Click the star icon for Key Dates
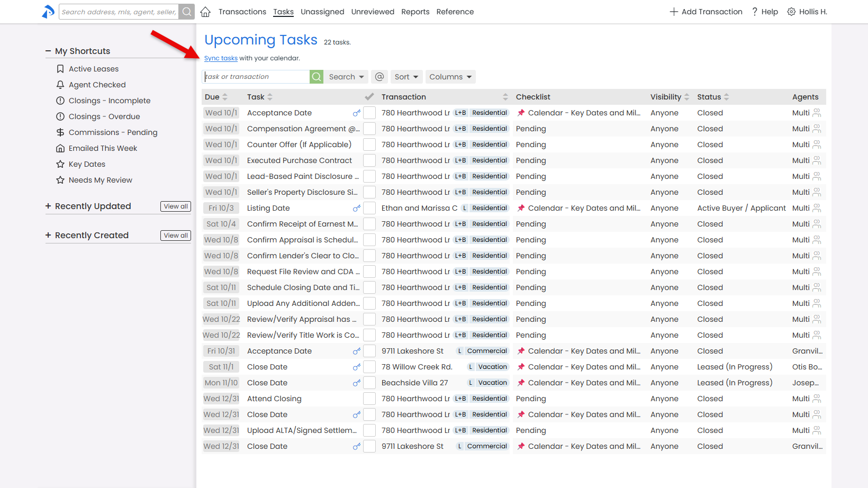The width and height of the screenshot is (868, 488). (x=60, y=164)
